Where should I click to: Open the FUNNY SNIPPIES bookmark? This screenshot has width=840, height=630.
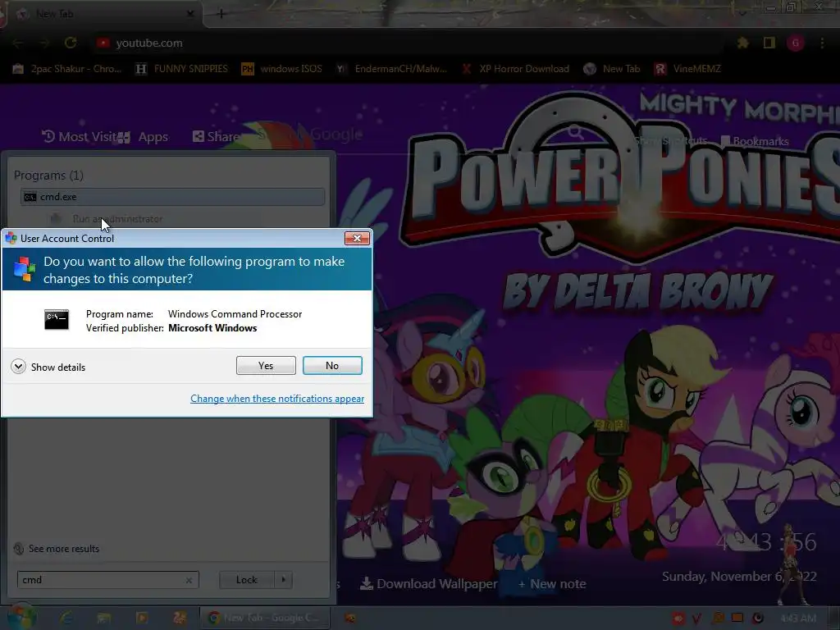coord(182,69)
